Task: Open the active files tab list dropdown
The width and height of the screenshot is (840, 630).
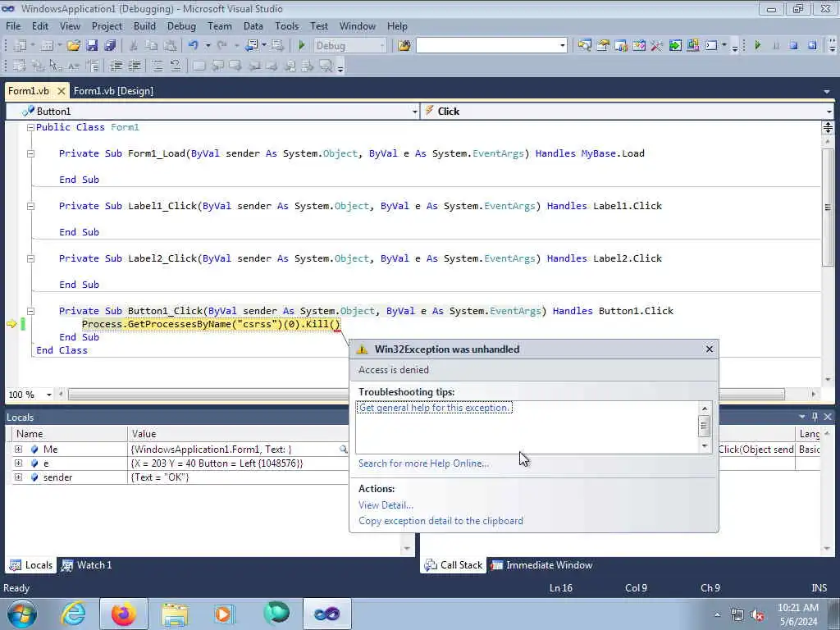Action: click(827, 92)
